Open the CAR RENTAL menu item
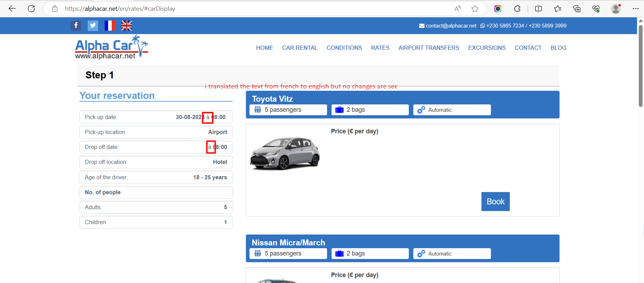Screen dimensions: 644x283 (300, 48)
